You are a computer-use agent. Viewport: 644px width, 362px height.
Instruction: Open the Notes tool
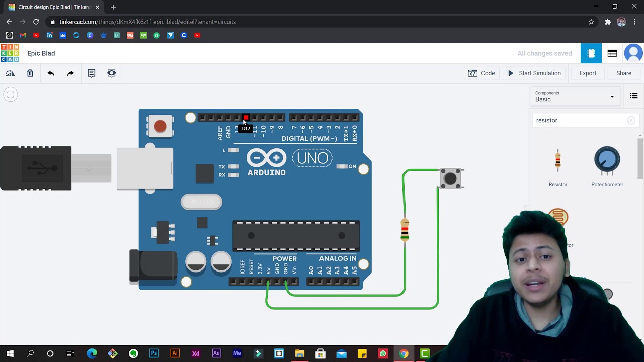pos(91,73)
